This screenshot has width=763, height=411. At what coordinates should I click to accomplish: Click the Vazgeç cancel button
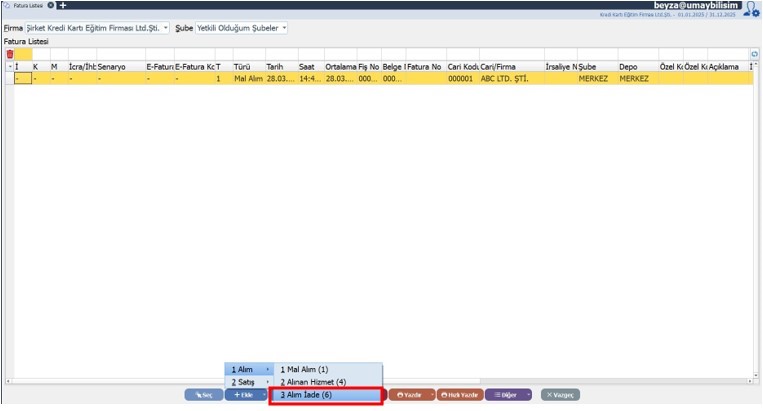[x=560, y=395]
